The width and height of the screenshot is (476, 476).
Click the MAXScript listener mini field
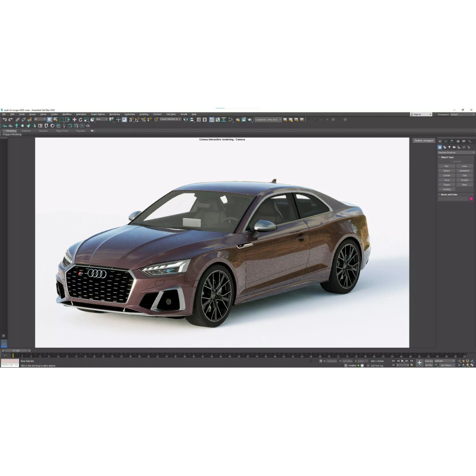10,364
